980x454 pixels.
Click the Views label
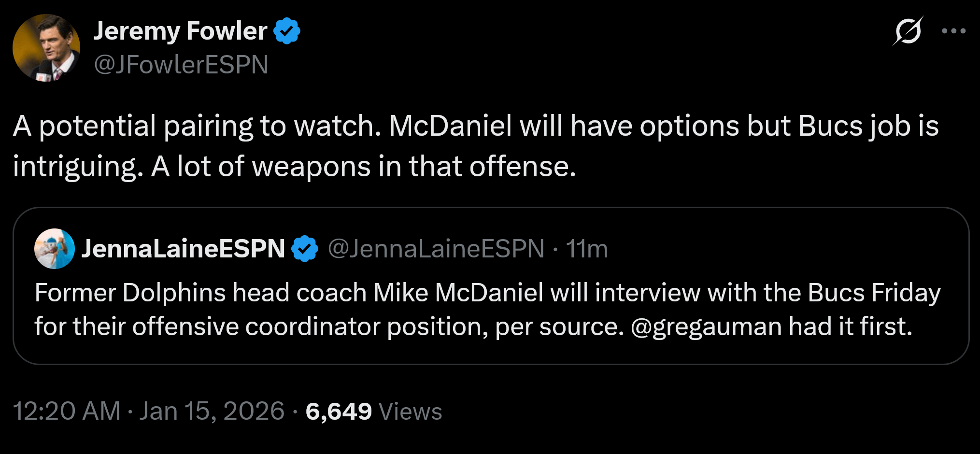[x=410, y=411]
